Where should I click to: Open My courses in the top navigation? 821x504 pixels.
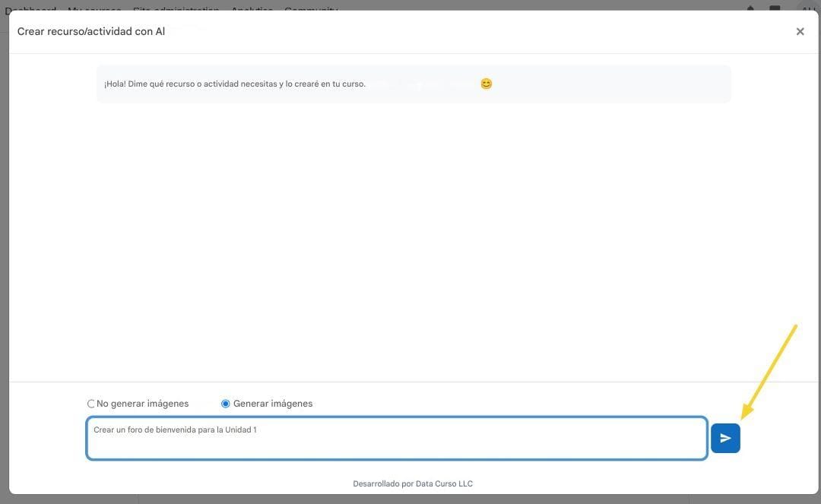pos(94,6)
